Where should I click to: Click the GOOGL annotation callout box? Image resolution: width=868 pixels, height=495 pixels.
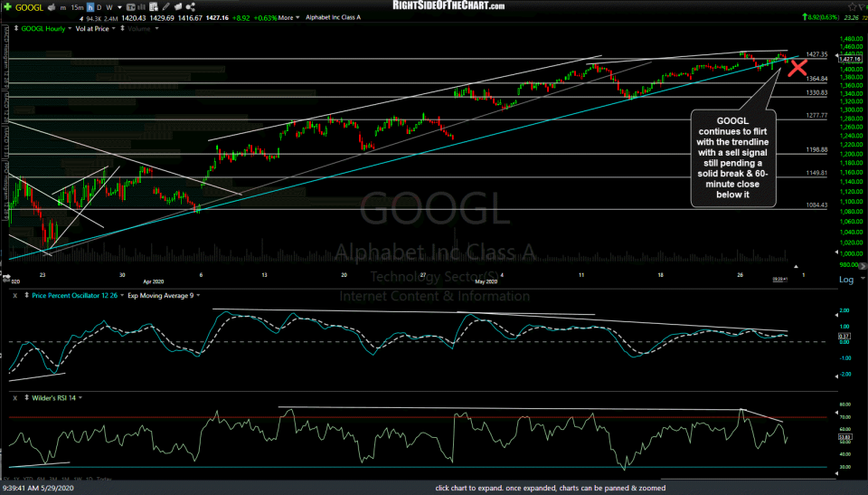pyautogui.click(x=732, y=158)
